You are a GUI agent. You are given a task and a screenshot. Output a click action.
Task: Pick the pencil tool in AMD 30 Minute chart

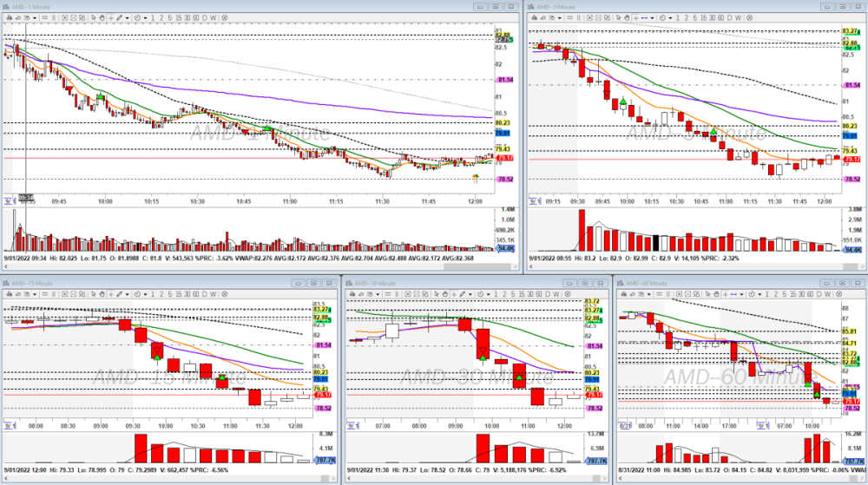[463, 294]
